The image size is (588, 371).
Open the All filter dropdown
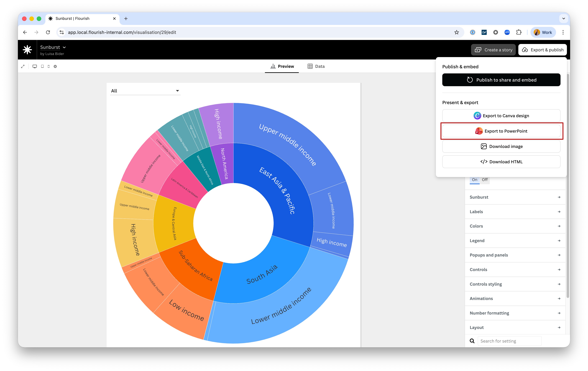tap(145, 91)
